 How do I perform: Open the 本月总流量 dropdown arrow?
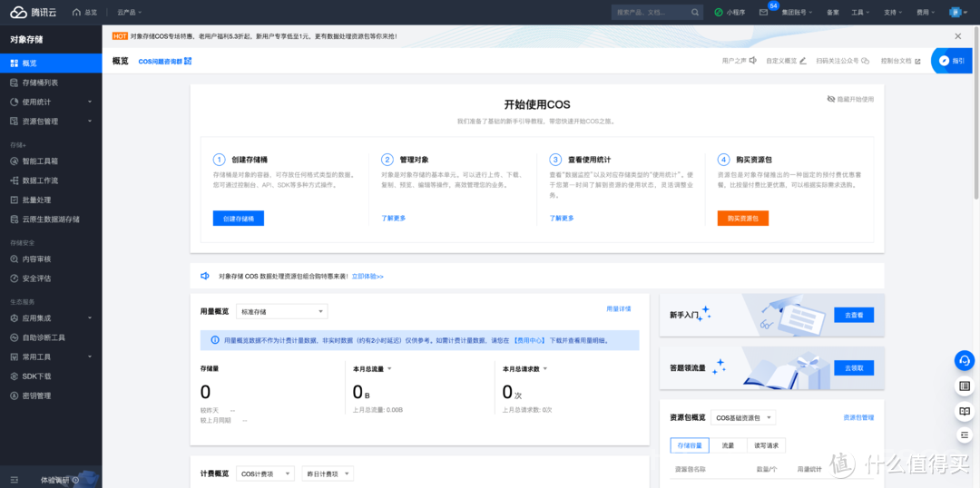click(x=389, y=368)
